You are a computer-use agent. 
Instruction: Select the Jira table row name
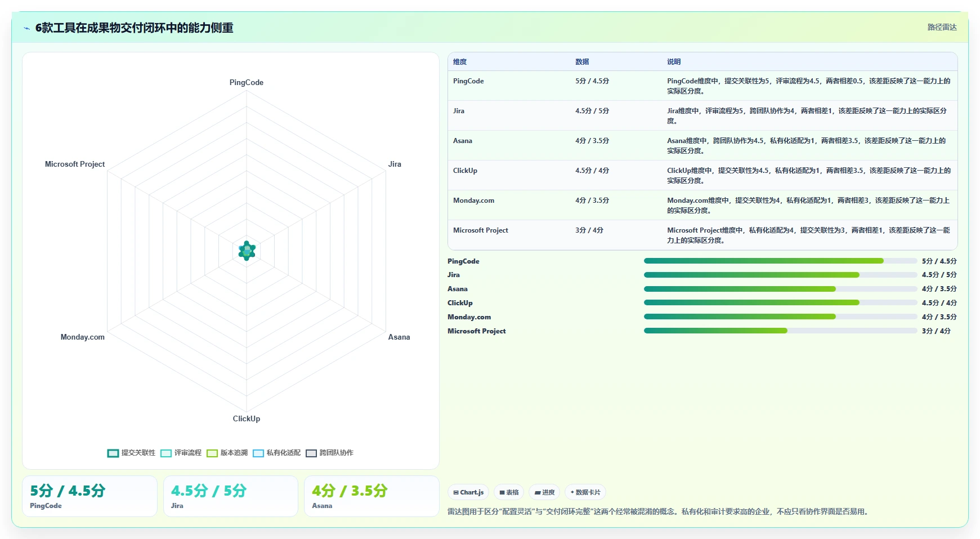[x=459, y=111]
